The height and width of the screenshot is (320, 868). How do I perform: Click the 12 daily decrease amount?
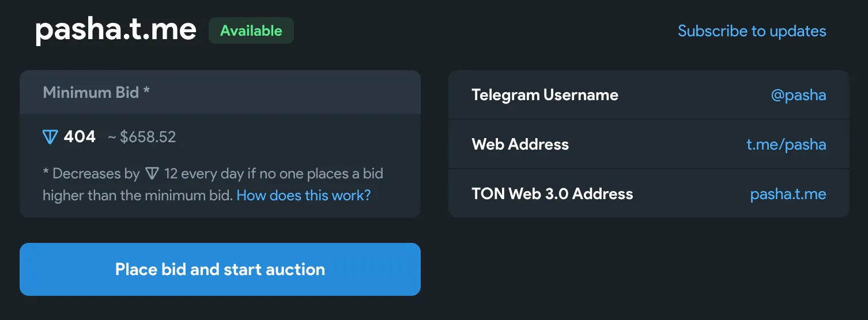171,173
